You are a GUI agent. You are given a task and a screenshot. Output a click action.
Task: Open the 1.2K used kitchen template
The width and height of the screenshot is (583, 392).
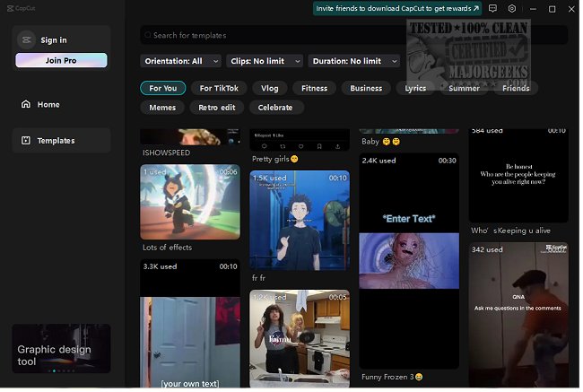pos(301,340)
